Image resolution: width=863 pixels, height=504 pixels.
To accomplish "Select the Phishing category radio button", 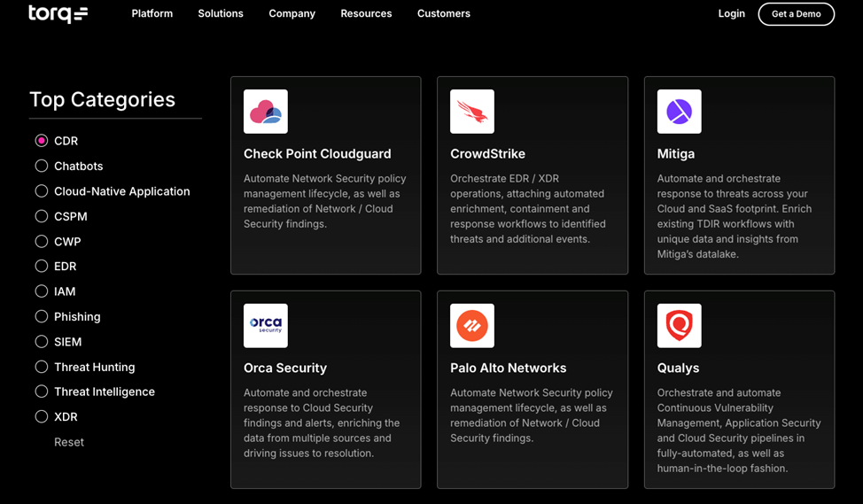I will coord(42,316).
